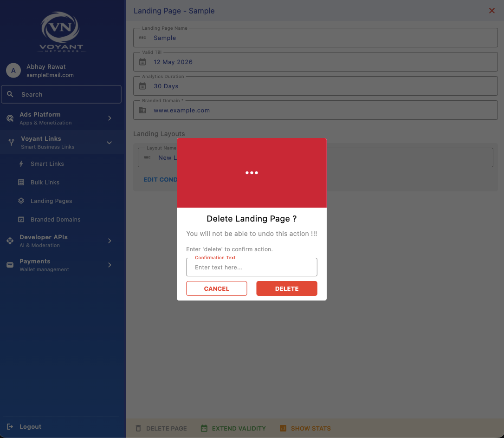Click the Extend Validity calendar icon
This screenshot has width=504, height=438.
click(204, 428)
